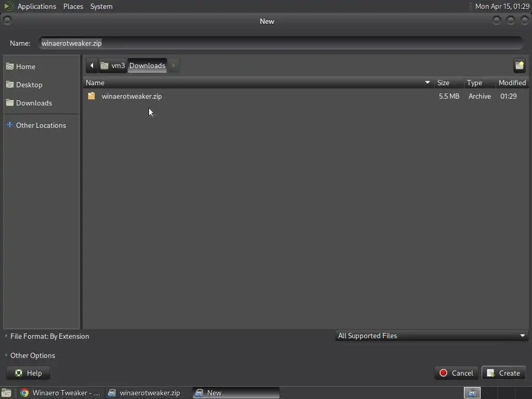
Task: Sort by the Name column header
Action: [x=259, y=83]
